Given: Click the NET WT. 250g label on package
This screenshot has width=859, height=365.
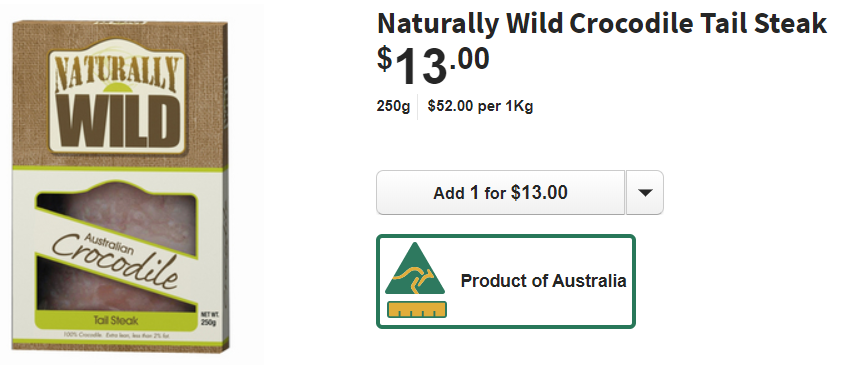Looking at the screenshot, I should (x=209, y=319).
